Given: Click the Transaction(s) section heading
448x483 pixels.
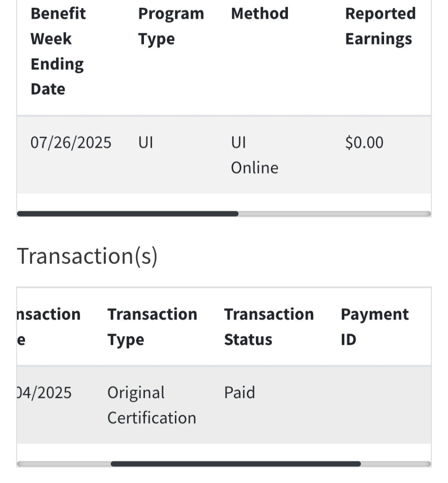Looking at the screenshot, I should coord(87,256).
